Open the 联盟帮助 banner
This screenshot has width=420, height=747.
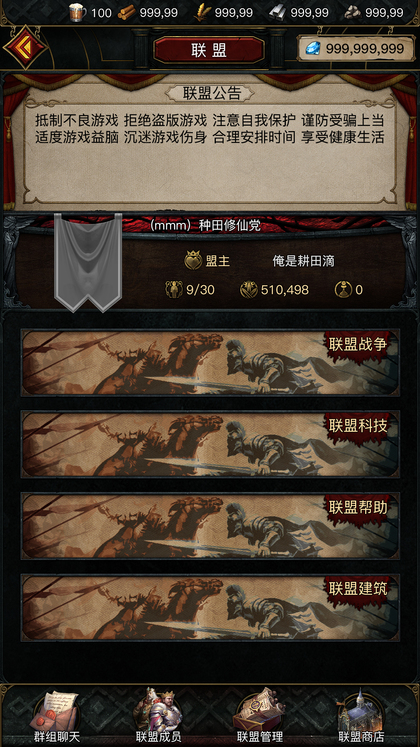[x=210, y=526]
